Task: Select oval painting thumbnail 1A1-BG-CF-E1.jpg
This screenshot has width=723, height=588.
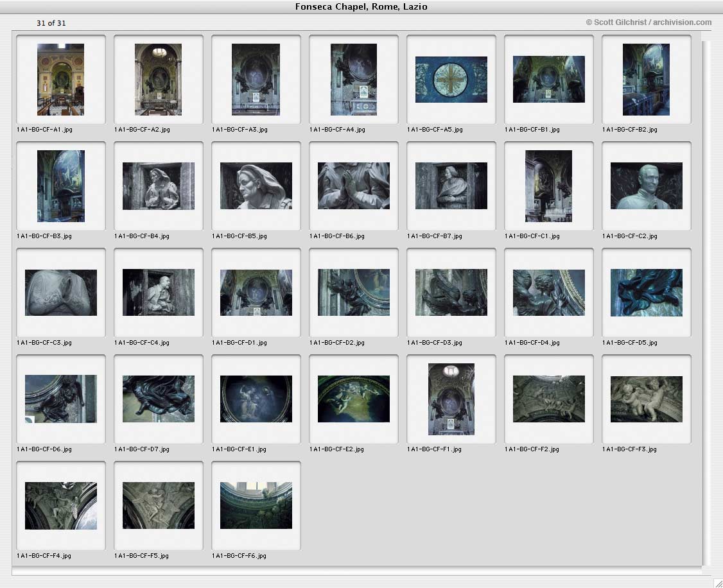Action: click(x=256, y=399)
